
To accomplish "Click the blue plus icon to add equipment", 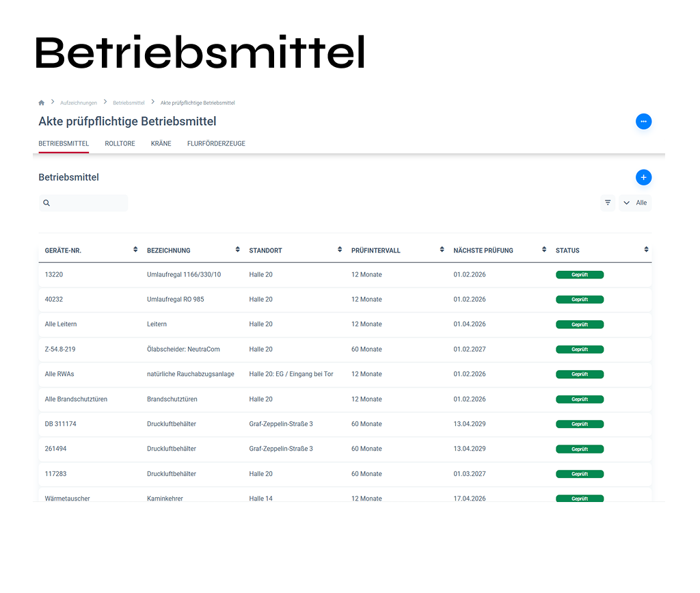I will (x=643, y=177).
